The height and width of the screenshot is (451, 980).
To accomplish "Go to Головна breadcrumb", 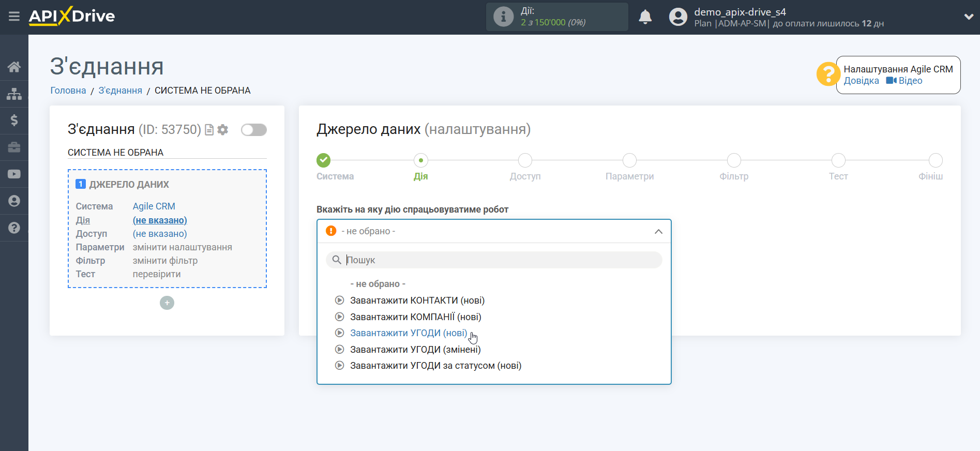I will 68,91.
